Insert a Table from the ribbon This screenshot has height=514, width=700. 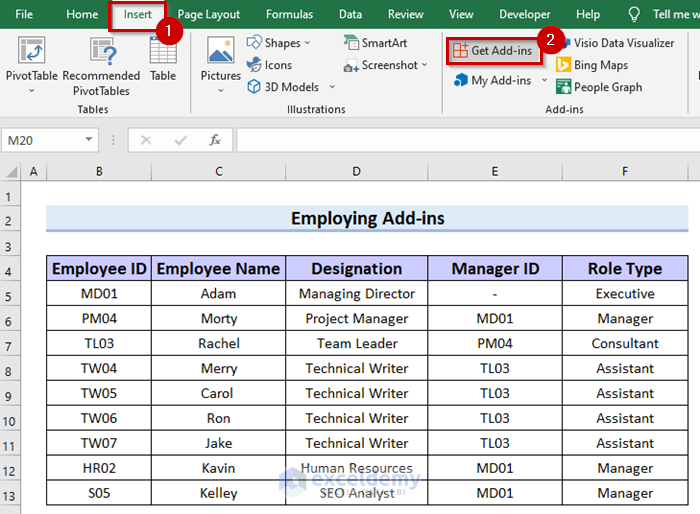click(x=163, y=55)
